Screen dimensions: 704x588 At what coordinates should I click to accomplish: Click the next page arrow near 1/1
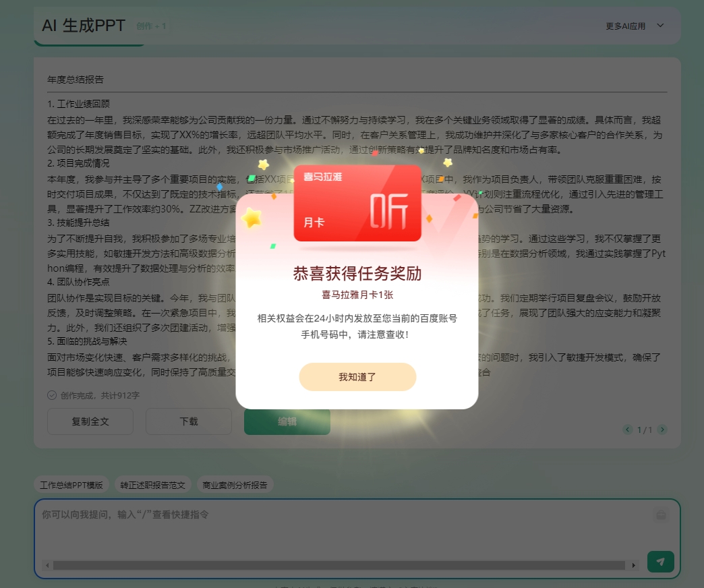662,430
